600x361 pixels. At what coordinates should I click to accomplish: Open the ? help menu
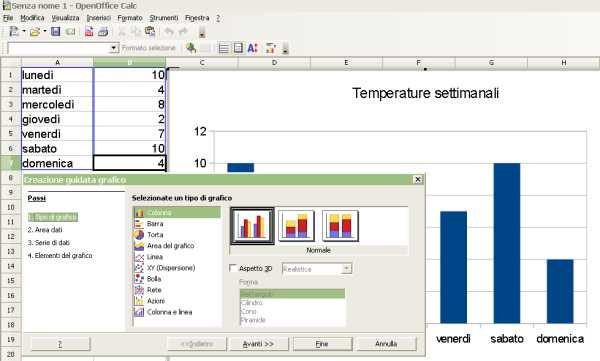218,18
